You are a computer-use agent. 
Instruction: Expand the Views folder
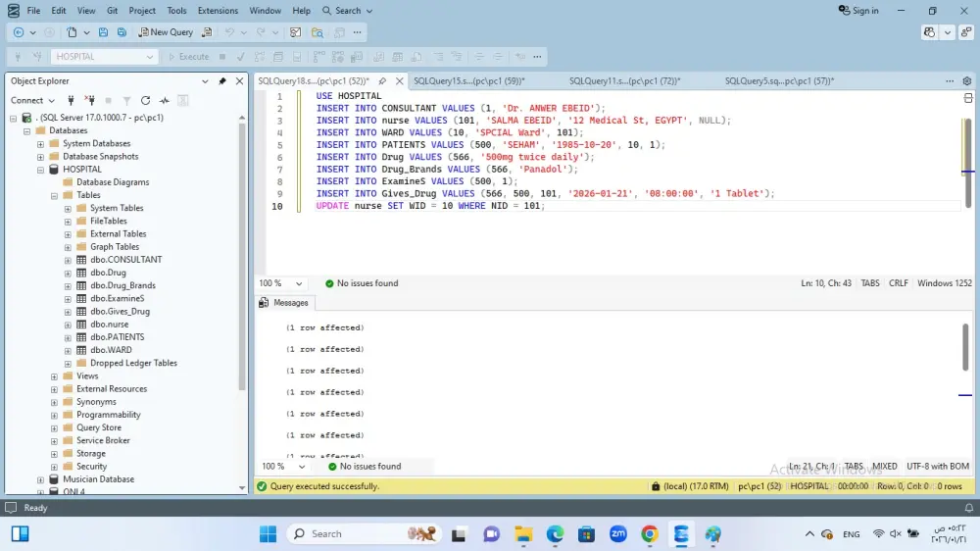54,376
